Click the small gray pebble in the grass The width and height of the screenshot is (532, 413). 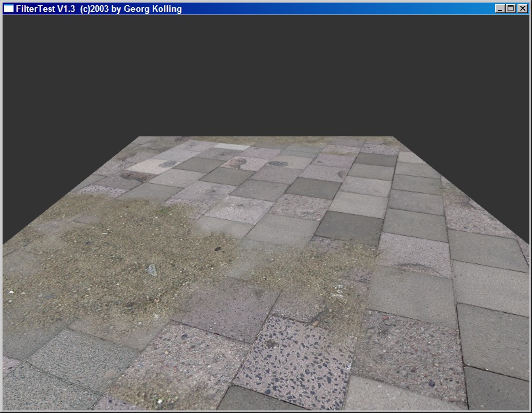coord(152,269)
